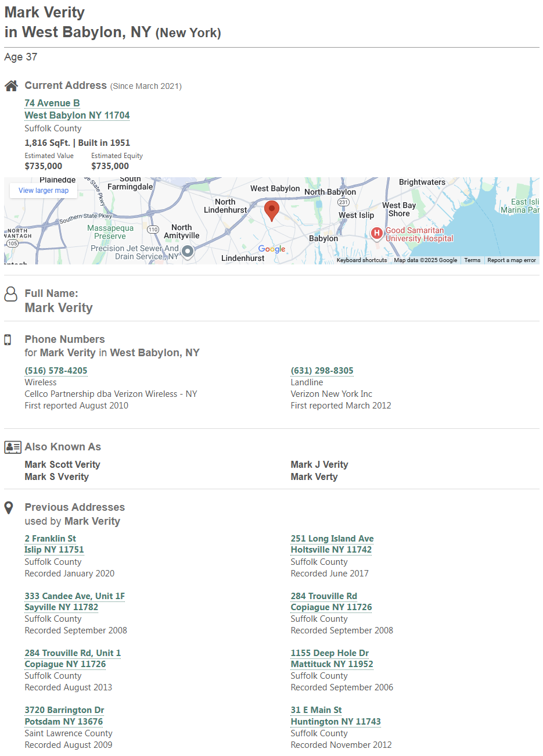The height and width of the screenshot is (756, 543).
Task: Click Report a map error link
Action: (511, 260)
